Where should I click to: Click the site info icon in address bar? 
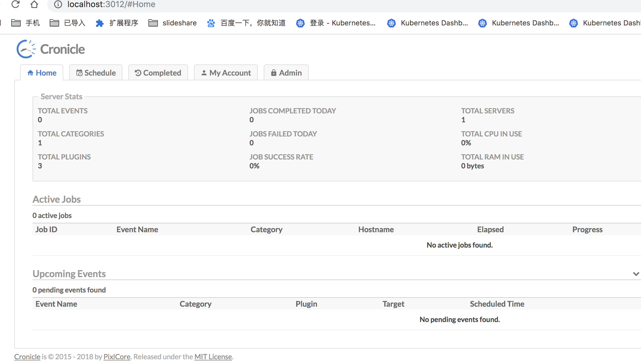tap(58, 4)
